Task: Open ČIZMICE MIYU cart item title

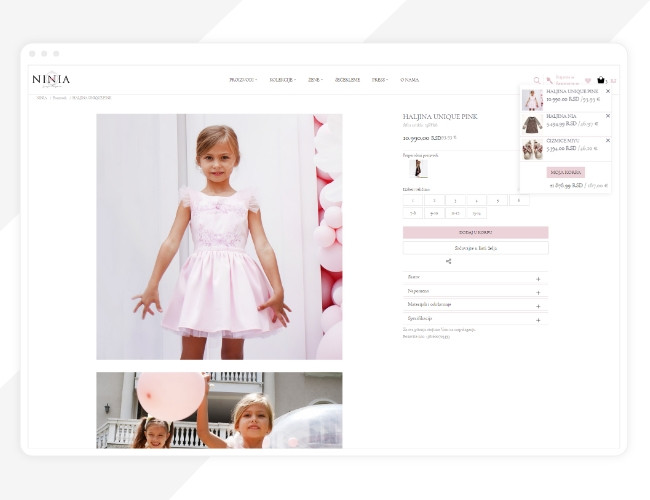Action: (x=563, y=141)
